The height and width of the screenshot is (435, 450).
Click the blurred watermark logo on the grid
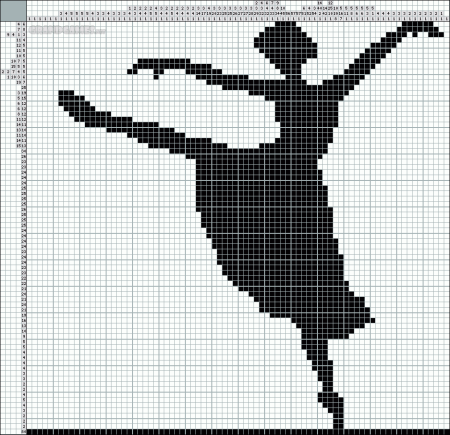[67, 30]
